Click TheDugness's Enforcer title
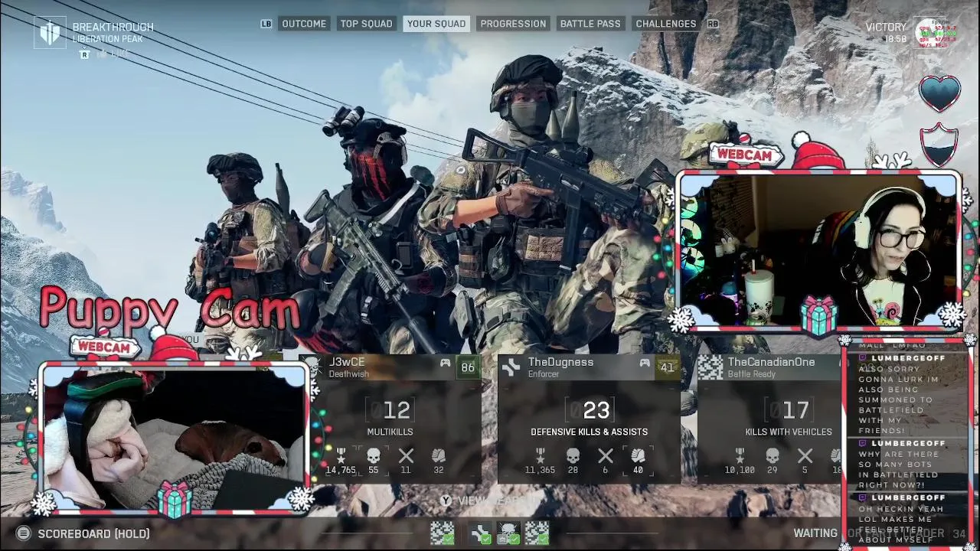Screen dimensions: 980x551 pos(544,374)
